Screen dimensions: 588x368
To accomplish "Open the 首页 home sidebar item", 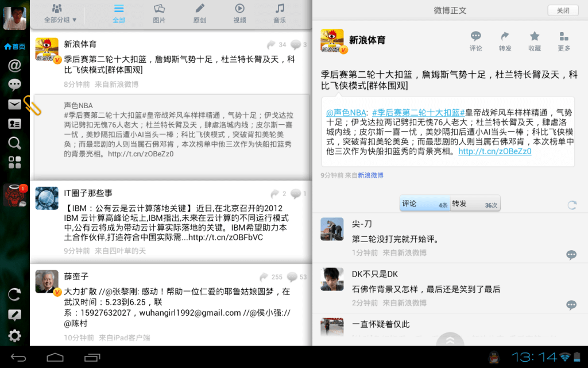I will [x=14, y=47].
